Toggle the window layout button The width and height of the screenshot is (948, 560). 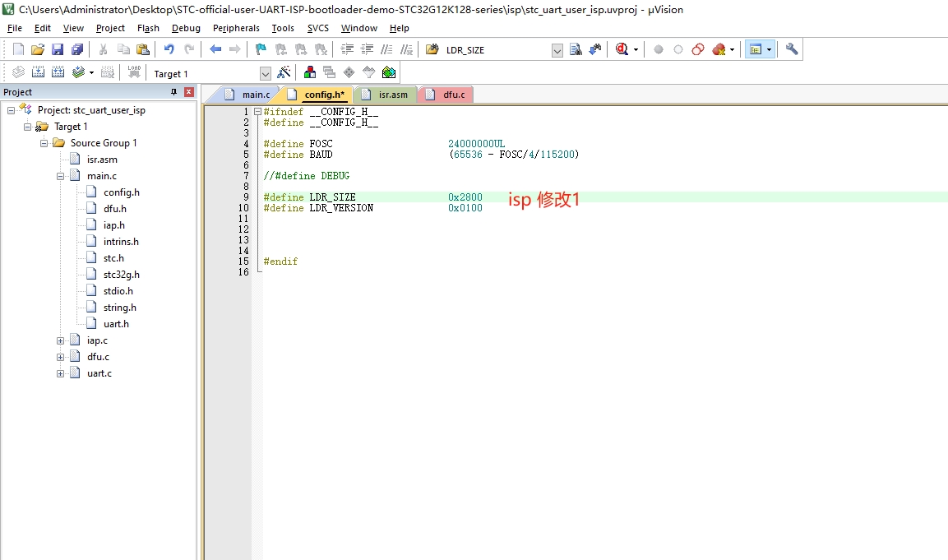[x=755, y=49]
